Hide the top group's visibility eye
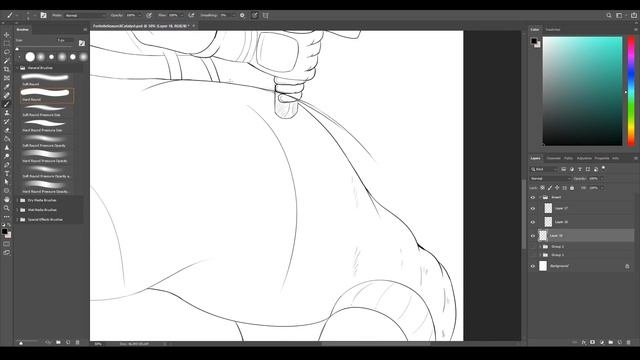 533,198
